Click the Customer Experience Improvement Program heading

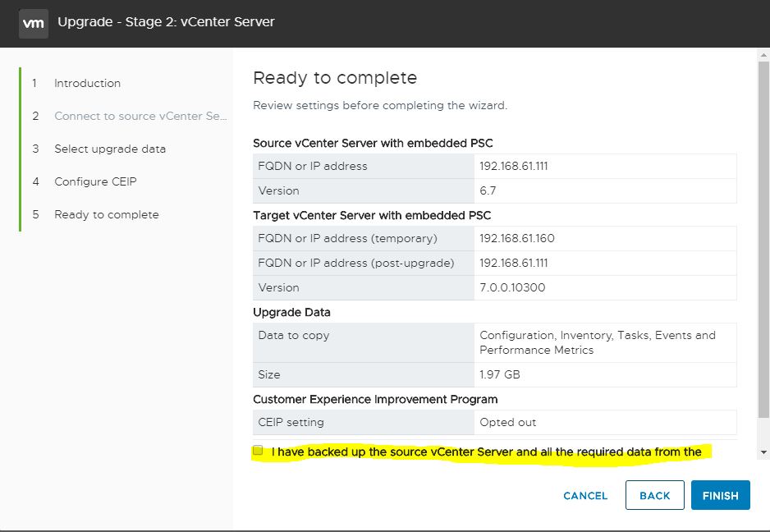coord(375,399)
